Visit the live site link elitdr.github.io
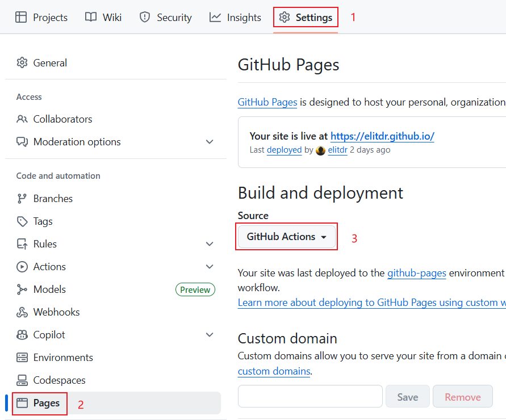This screenshot has height=420, width=506. coord(382,136)
